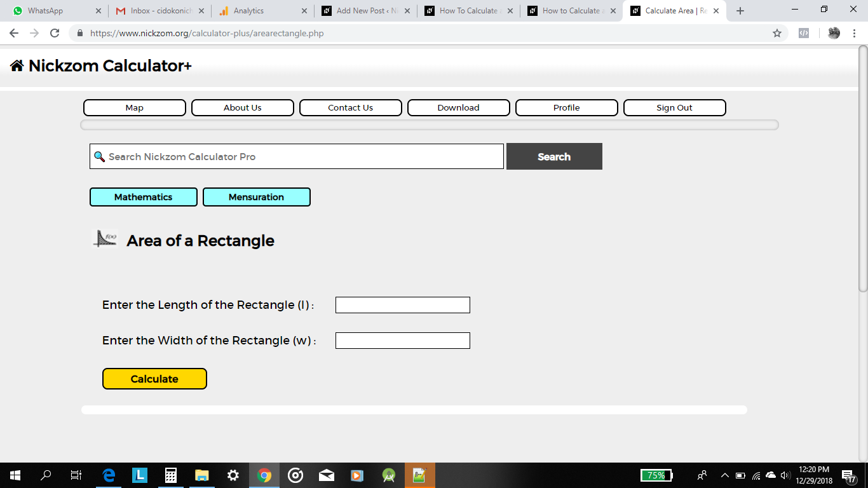Open the Windows Start menu
The width and height of the screenshot is (868, 488).
(15, 475)
